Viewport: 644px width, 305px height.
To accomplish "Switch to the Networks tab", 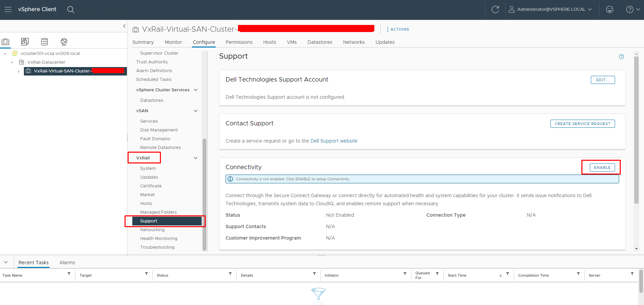I will tap(354, 42).
